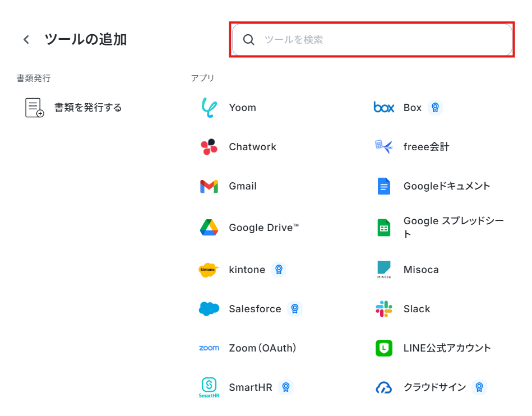
Task: Click the 書類を発行する document icon
Action: [x=34, y=108]
